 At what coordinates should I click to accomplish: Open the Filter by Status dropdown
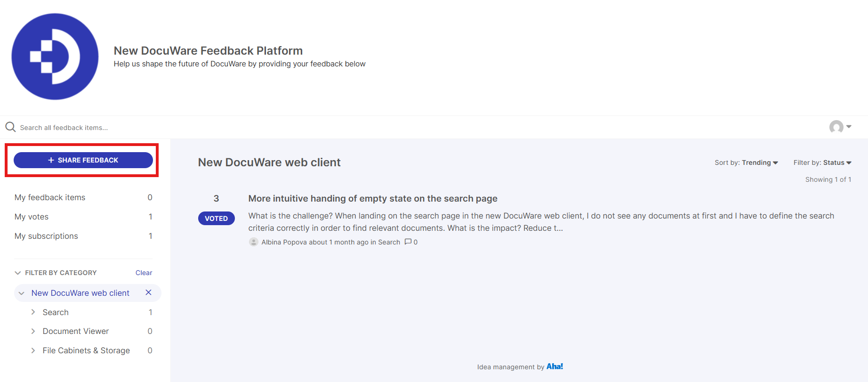pyautogui.click(x=822, y=163)
